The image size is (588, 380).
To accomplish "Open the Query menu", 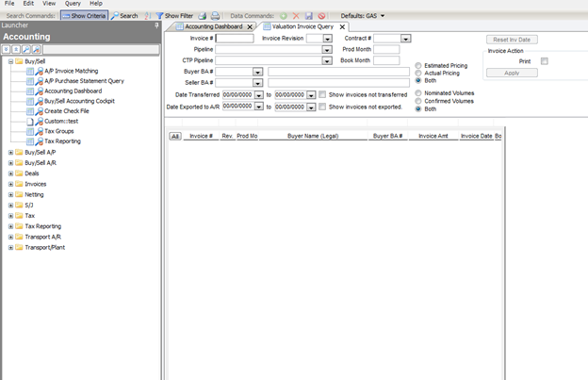I will point(73,4).
